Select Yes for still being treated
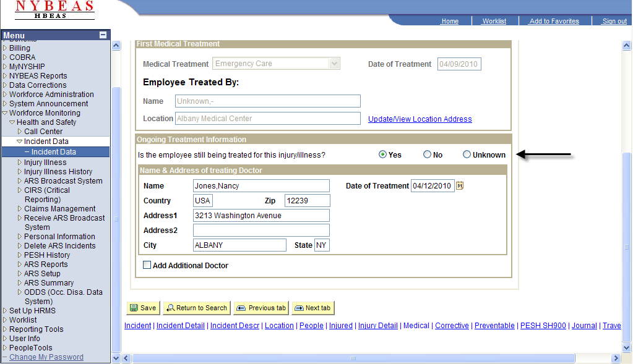633x364 pixels. pyautogui.click(x=382, y=154)
